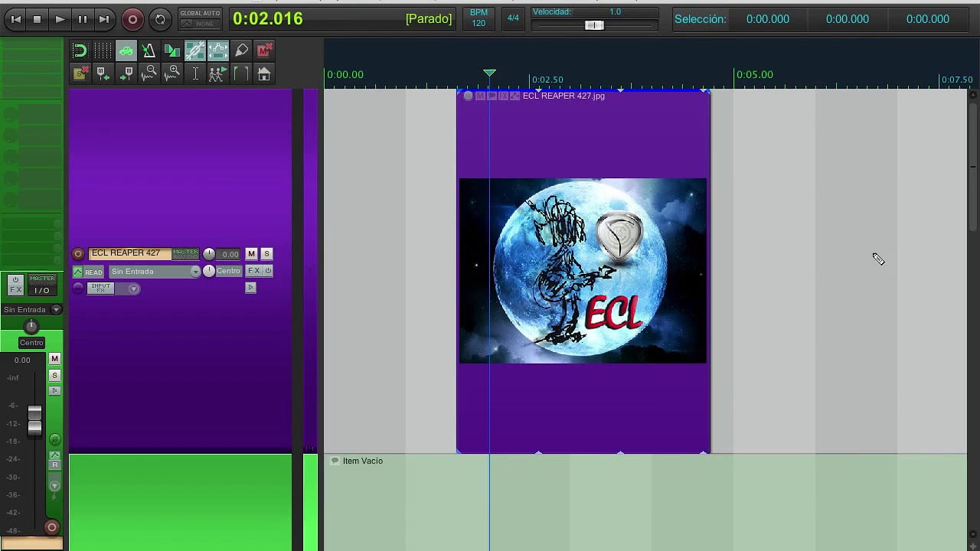The image size is (980, 551).
Task: Stop playback with the transport stop button
Action: 37,19
